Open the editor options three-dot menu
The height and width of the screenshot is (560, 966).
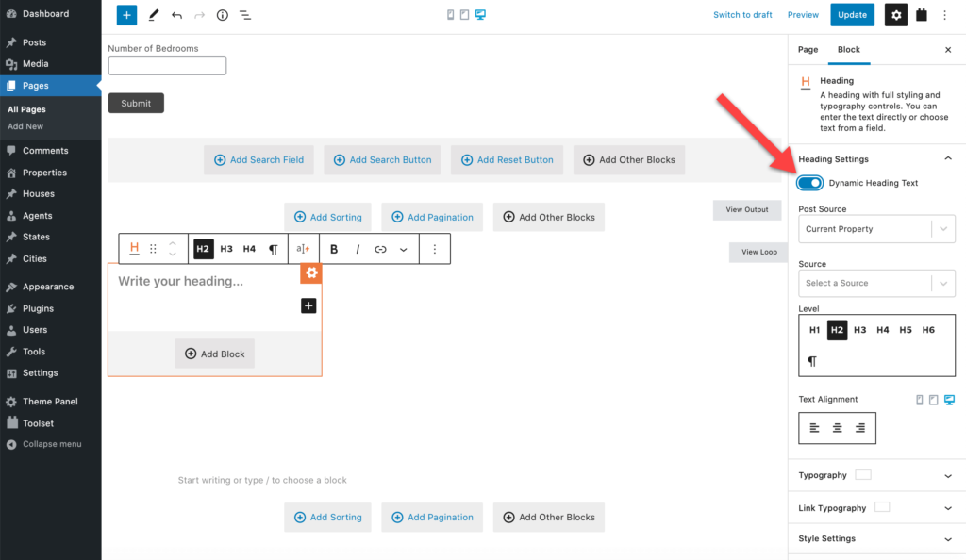(x=944, y=15)
